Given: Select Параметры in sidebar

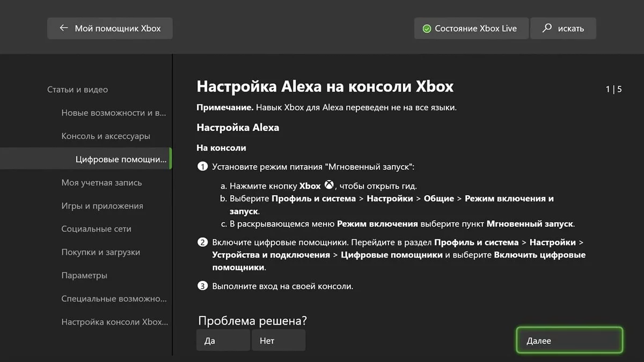Looking at the screenshot, I should 84,275.
